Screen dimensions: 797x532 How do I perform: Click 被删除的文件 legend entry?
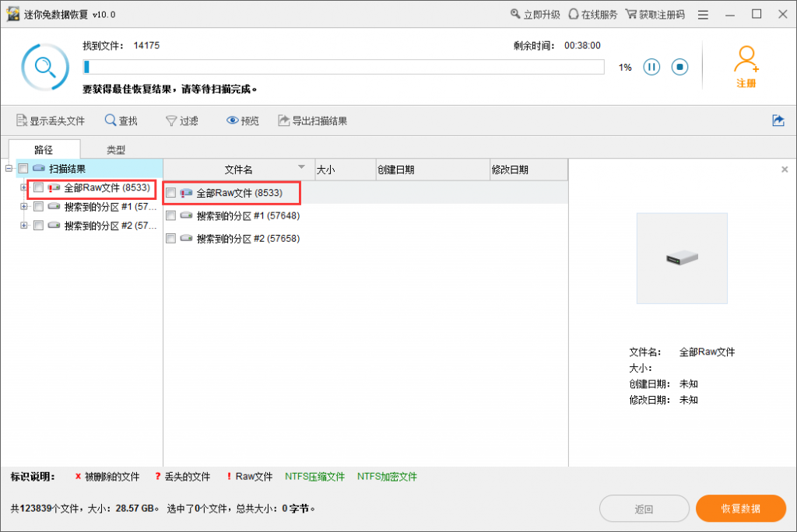coord(107,477)
